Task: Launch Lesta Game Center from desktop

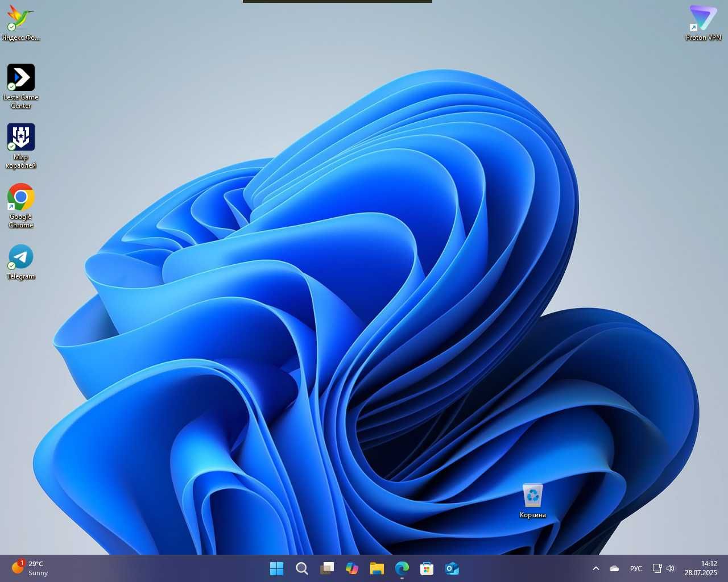Action: (21, 86)
